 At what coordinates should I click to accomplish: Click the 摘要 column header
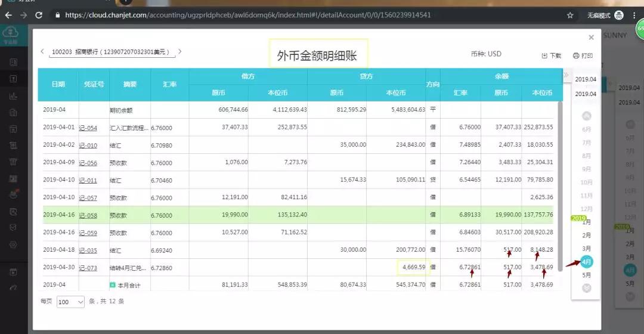[130, 84]
